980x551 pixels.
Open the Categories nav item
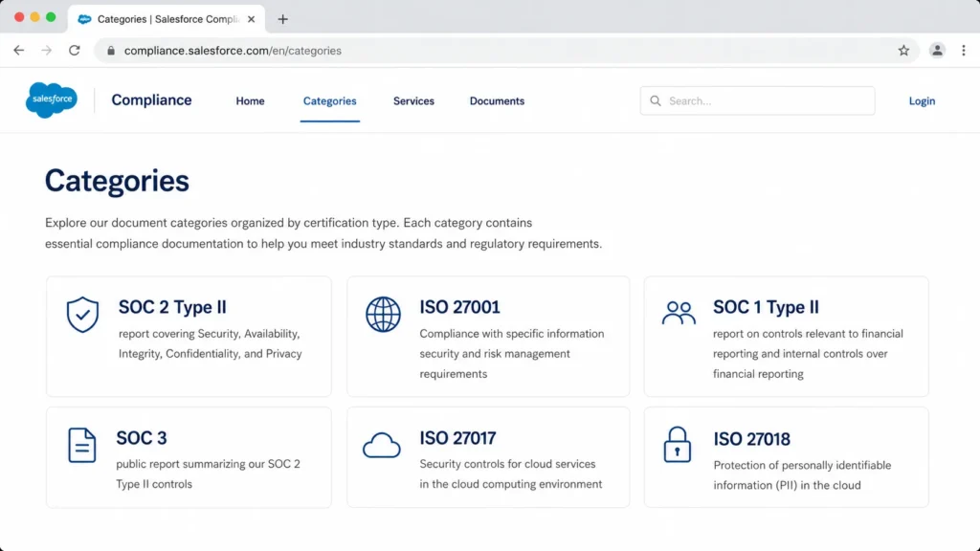tap(330, 101)
